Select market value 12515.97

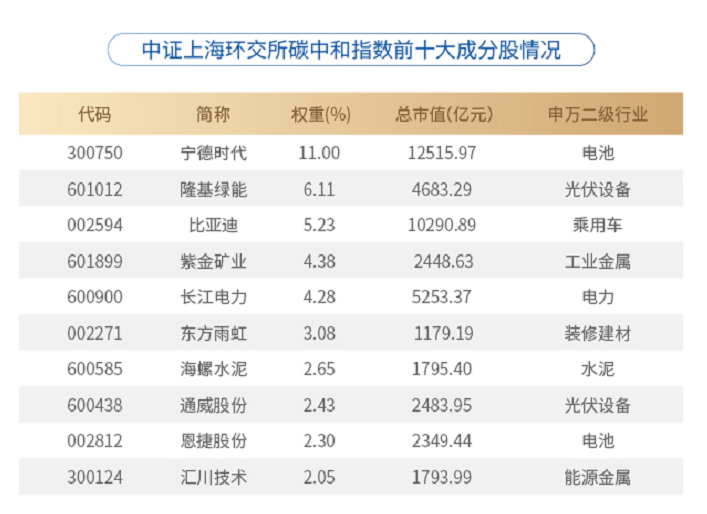(x=442, y=153)
